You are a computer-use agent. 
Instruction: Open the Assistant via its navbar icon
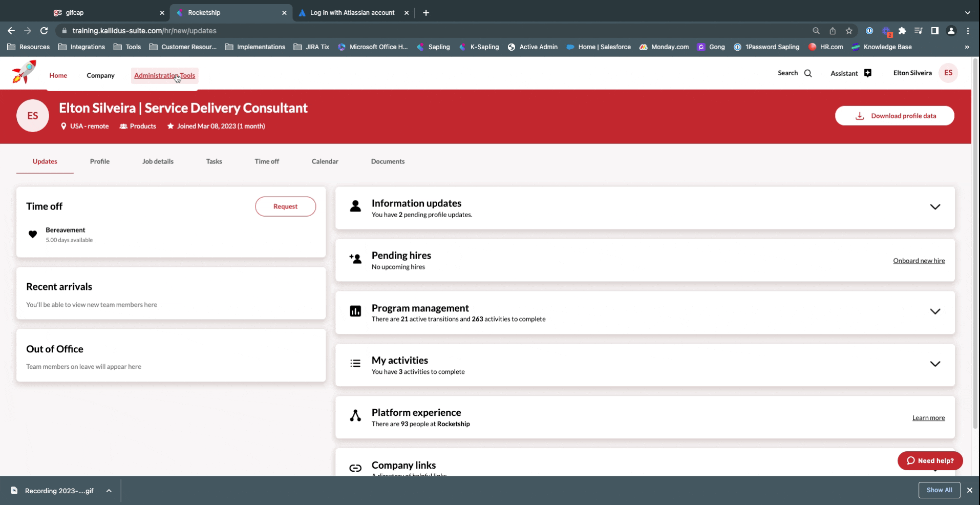(867, 73)
